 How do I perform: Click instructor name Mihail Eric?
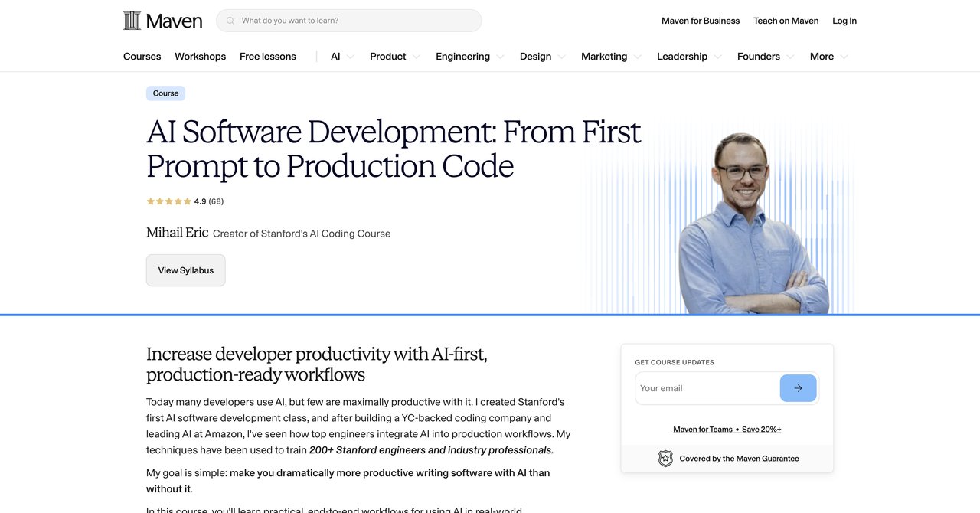pos(177,233)
